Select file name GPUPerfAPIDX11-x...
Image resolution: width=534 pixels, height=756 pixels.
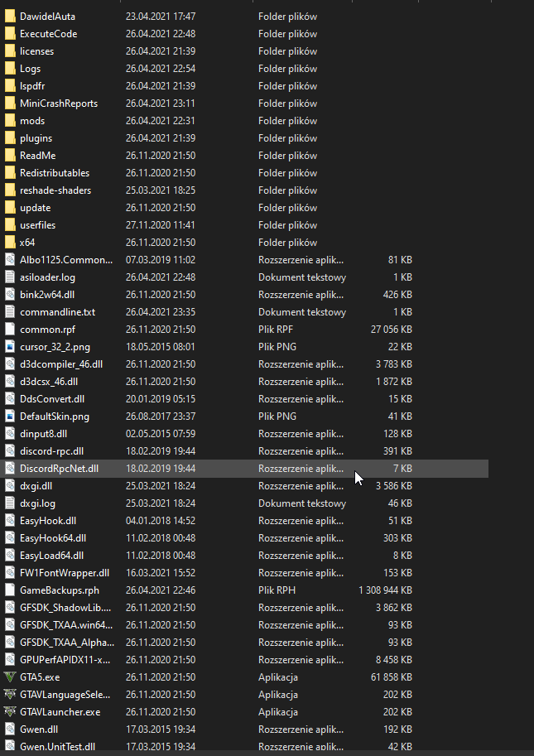coord(65,660)
